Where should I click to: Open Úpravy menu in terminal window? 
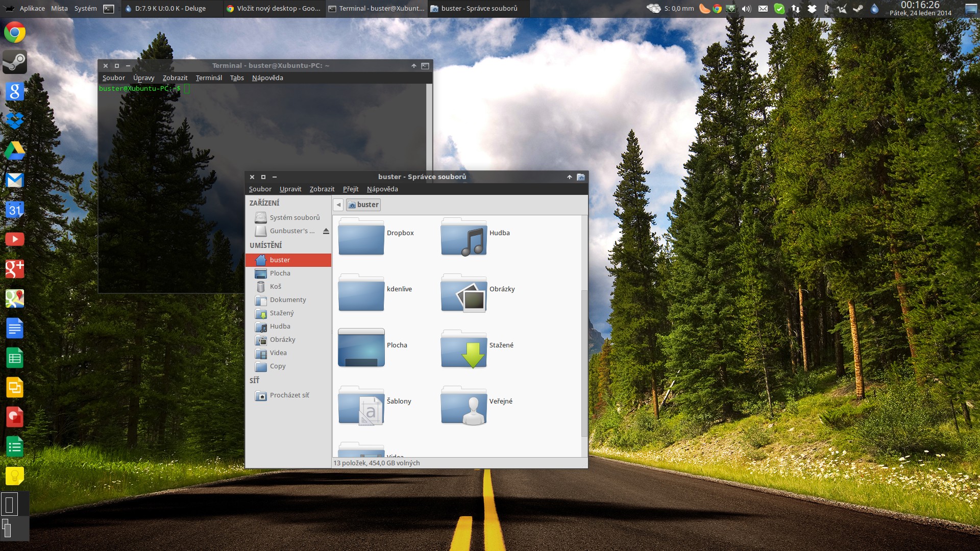143,78
